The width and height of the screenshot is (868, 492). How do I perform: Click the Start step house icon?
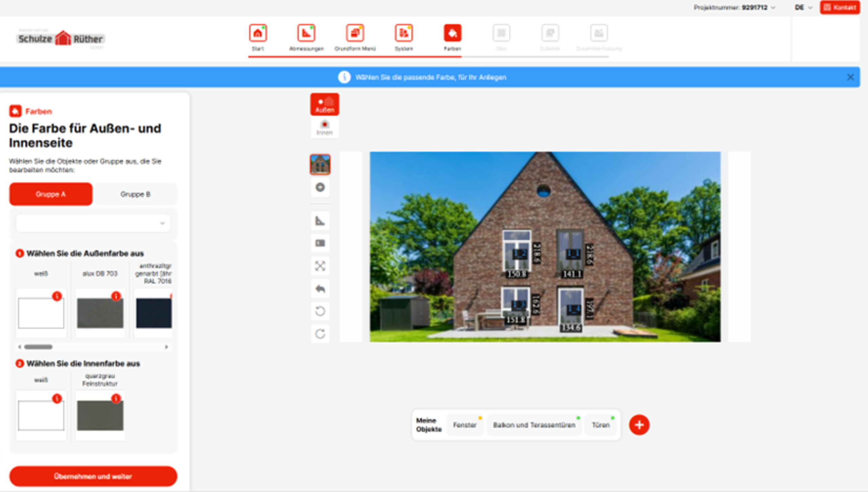258,33
